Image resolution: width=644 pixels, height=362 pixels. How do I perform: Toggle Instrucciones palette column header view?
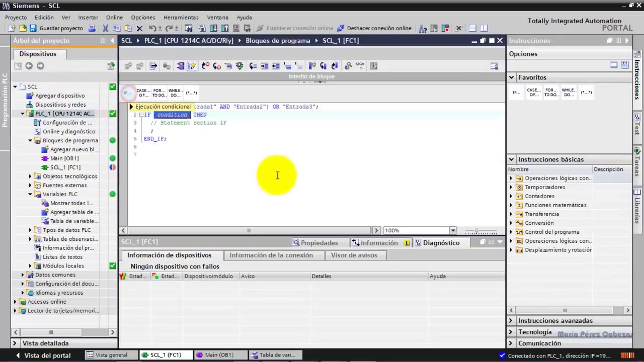pyautogui.click(x=614, y=65)
